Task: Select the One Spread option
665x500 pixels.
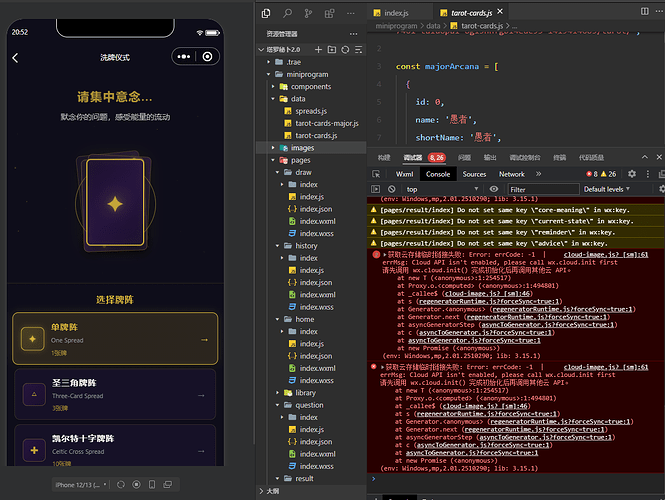Action: click(x=115, y=339)
